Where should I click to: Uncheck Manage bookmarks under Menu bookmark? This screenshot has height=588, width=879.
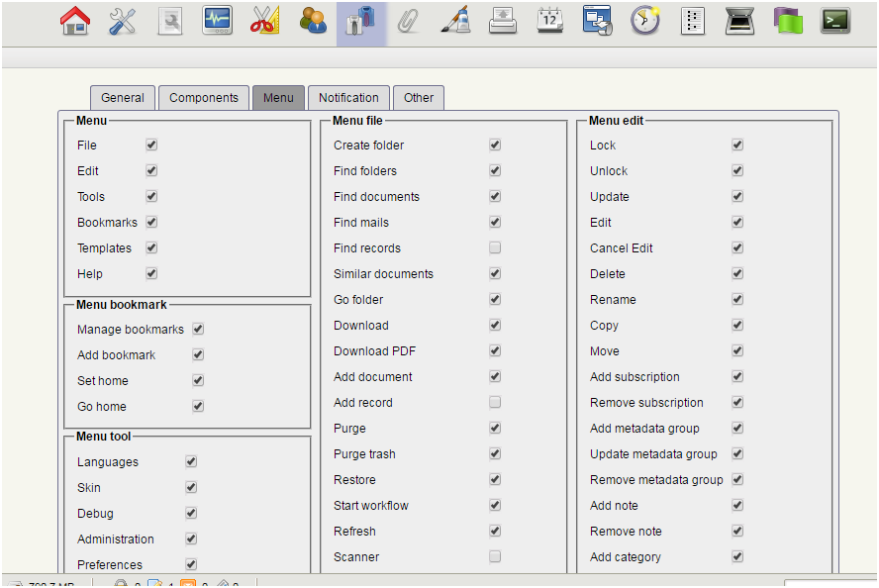(x=198, y=329)
